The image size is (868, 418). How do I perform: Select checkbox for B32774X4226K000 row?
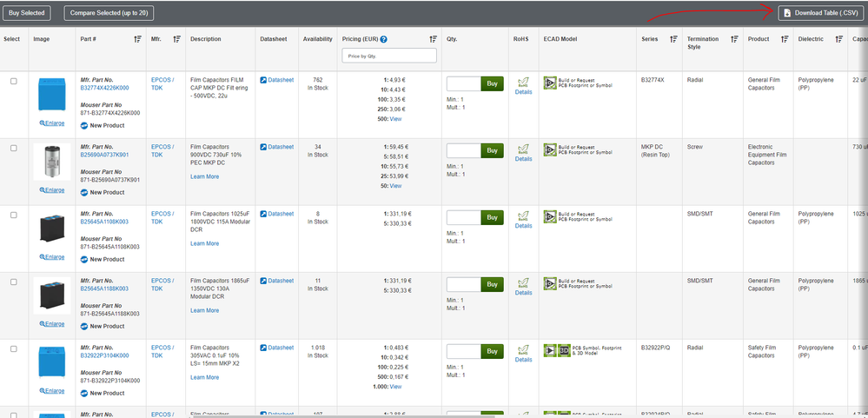[14, 81]
